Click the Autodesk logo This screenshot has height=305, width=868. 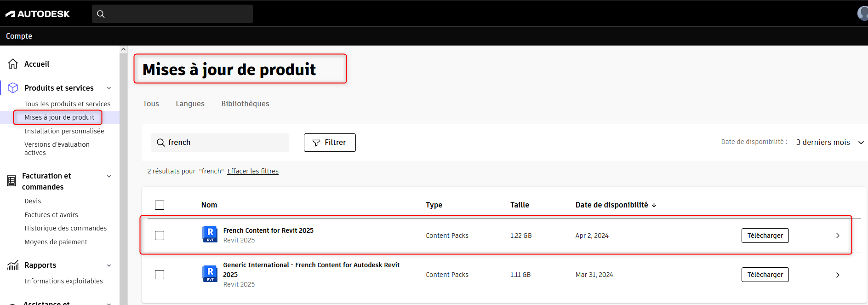point(38,14)
